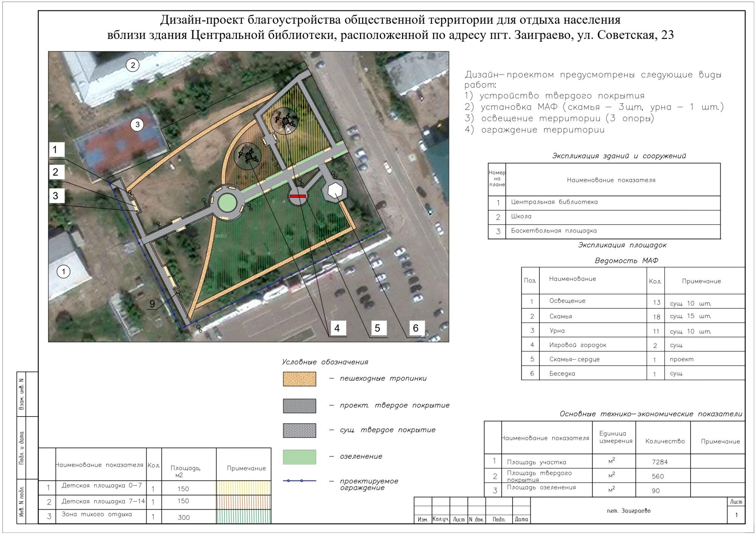The width and height of the screenshot is (756, 534).
Task: Click the title line 'Дизайн-проект благоустройства общественной территории'
Action: click(390, 20)
